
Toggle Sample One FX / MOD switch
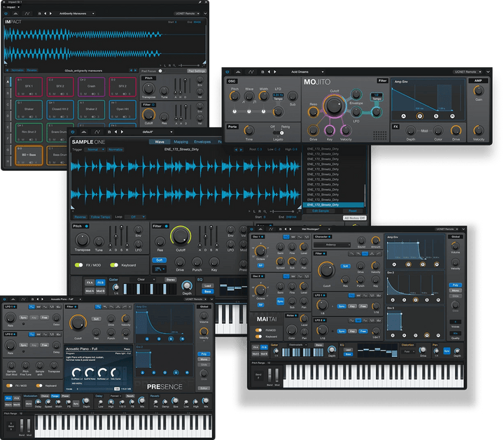pos(78,265)
